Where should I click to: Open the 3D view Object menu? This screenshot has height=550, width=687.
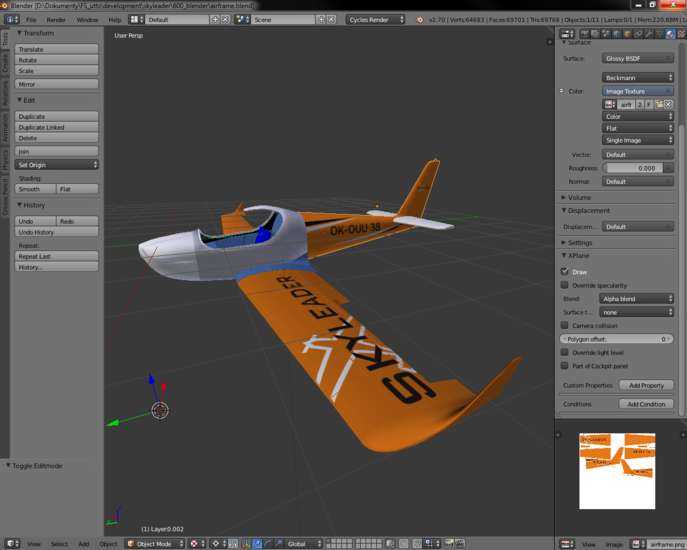[108, 544]
